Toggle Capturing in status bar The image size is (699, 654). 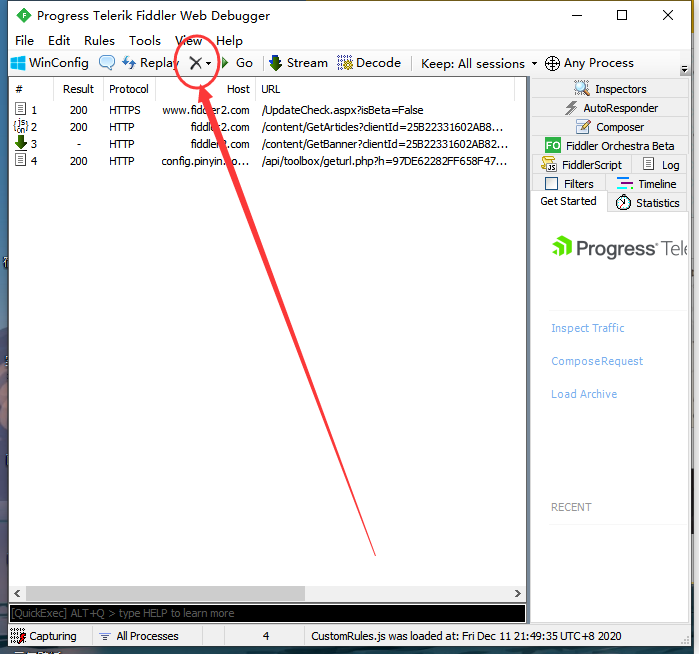43,636
